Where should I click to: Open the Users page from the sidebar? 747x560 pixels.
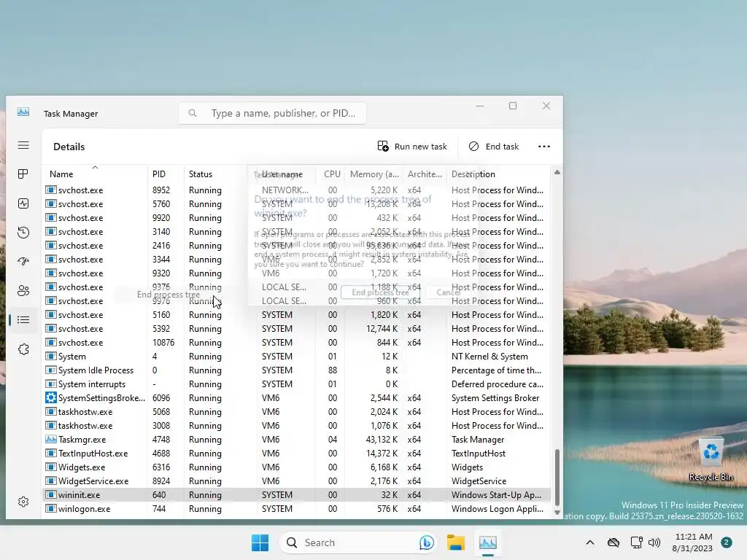point(23,290)
